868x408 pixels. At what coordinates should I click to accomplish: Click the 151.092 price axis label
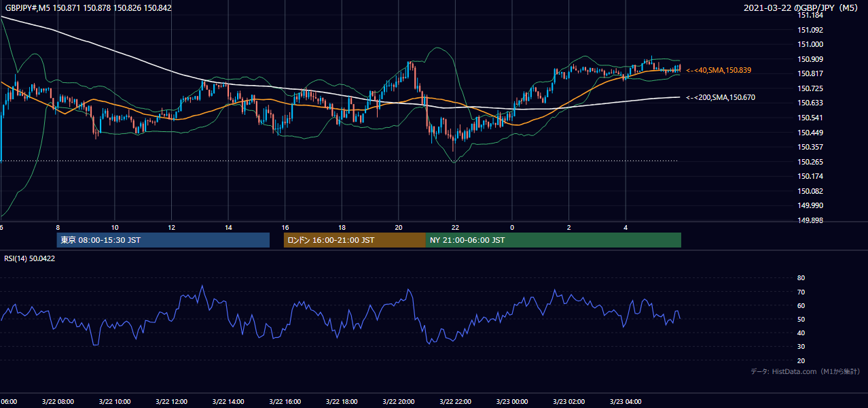810,30
